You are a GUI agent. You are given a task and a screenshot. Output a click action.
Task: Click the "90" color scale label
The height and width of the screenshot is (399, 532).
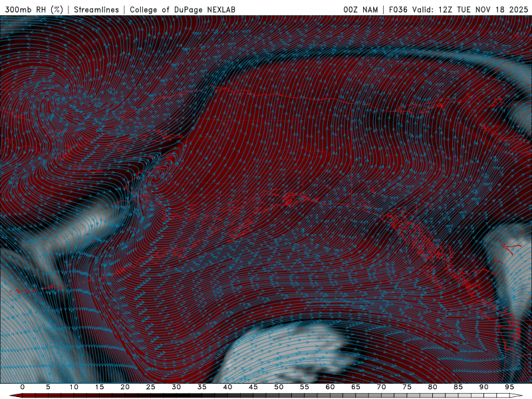(483, 387)
